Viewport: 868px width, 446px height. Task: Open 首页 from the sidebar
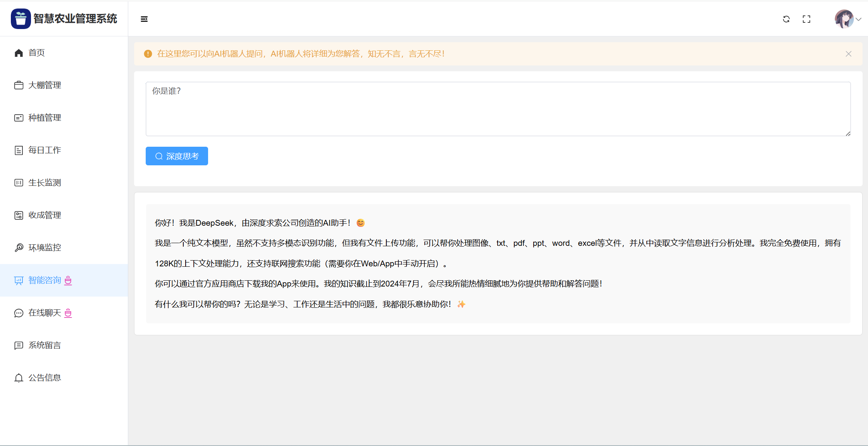[36, 53]
